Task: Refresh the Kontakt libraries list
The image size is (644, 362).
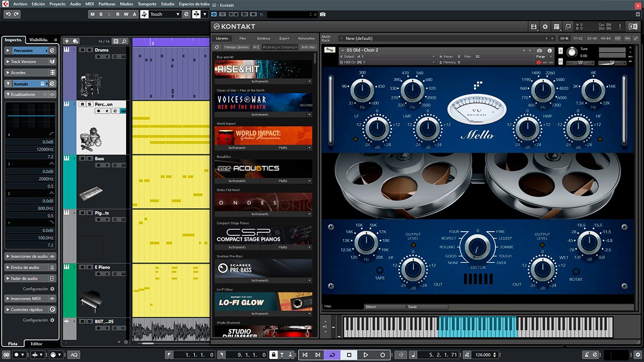Action: pyautogui.click(x=217, y=47)
